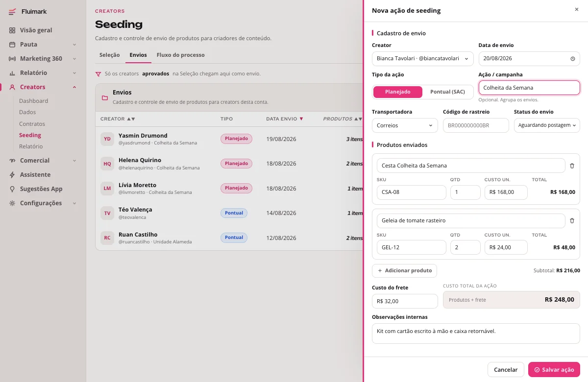The height and width of the screenshot is (382, 588).
Task: Click the Configurações gear icon
Action: coord(12,203)
